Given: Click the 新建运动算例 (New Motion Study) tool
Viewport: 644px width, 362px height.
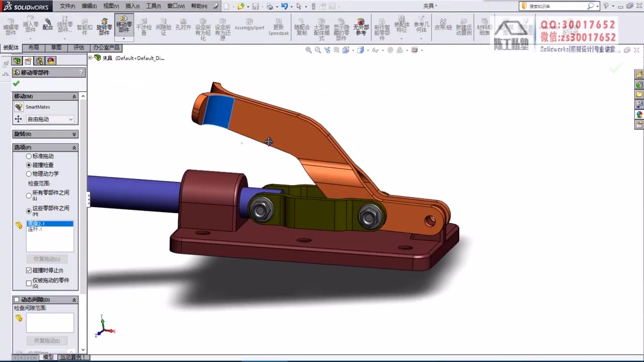Looking at the screenshot, I should click(x=464, y=27).
